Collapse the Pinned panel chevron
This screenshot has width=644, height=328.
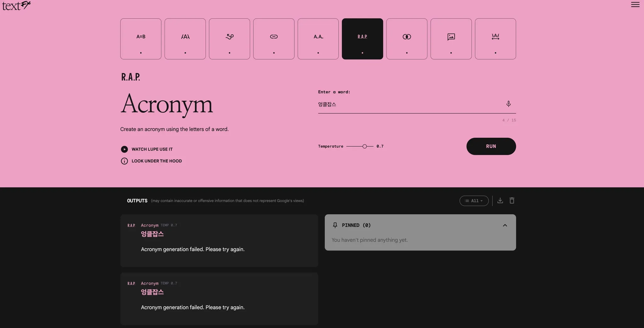pyautogui.click(x=505, y=225)
